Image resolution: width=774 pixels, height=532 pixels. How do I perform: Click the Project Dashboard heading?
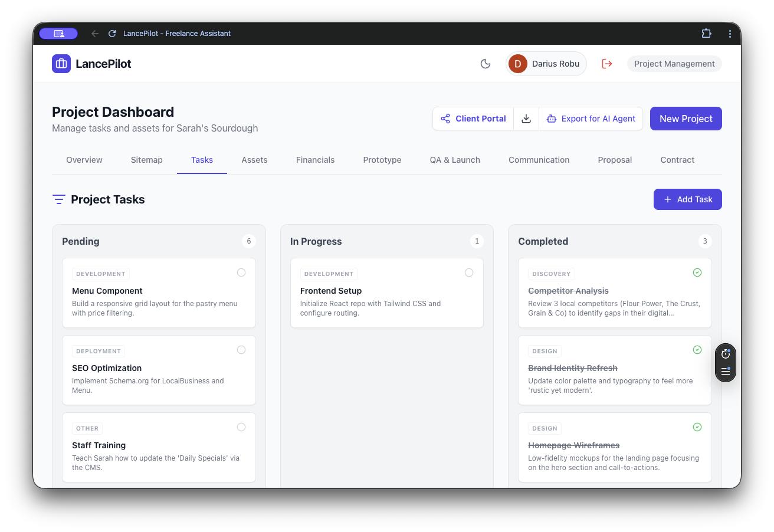113,112
